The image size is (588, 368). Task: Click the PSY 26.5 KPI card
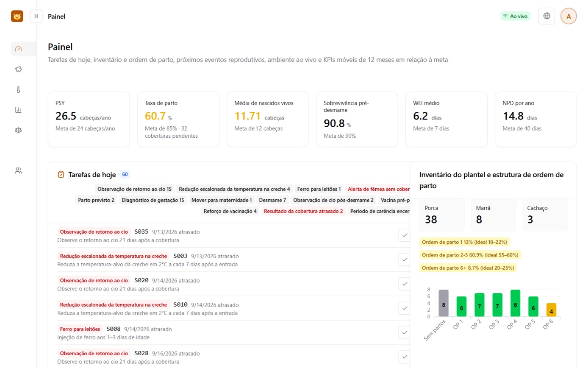[89, 119]
